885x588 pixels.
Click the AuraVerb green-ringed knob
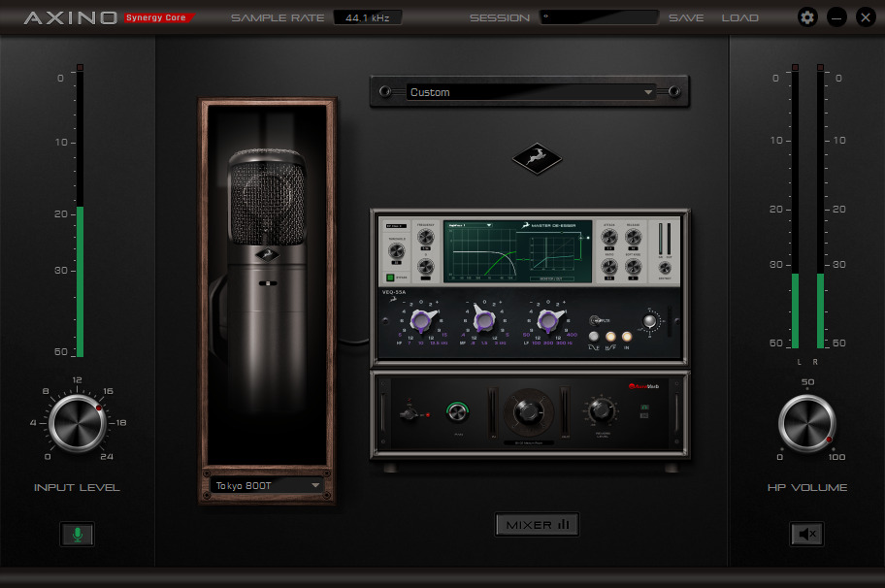tap(458, 412)
